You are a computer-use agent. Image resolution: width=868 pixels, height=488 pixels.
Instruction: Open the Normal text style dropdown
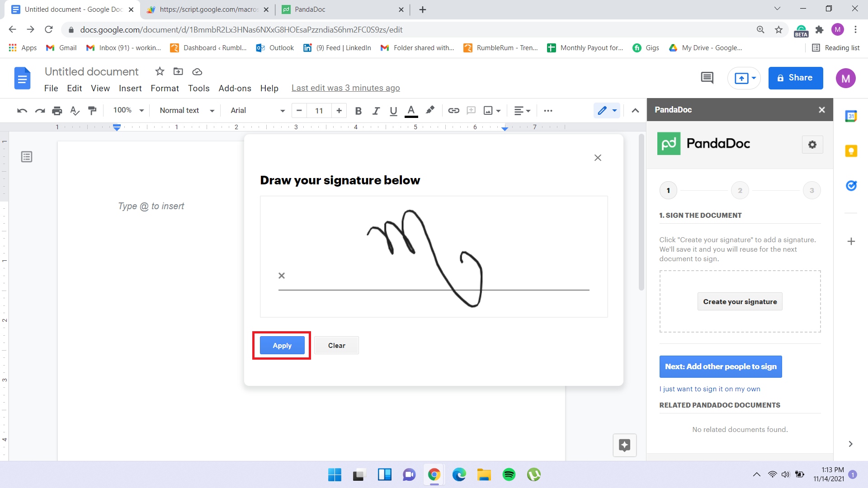tap(187, 111)
